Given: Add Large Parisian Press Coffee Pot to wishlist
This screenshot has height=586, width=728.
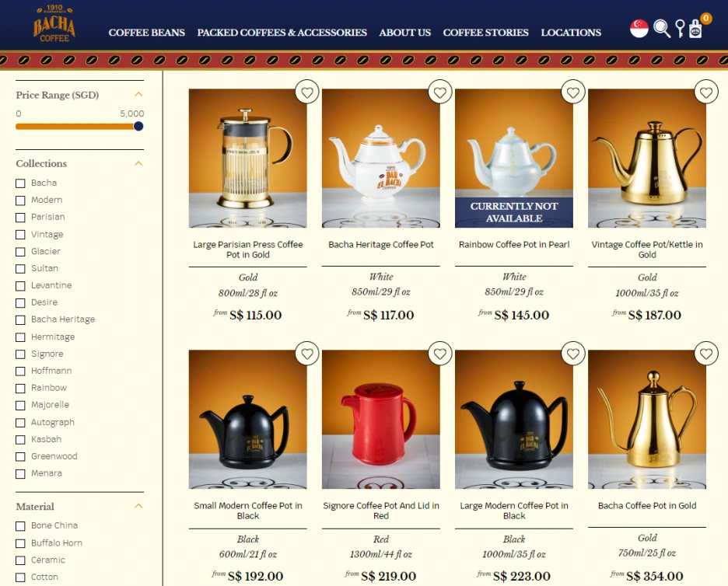Looking at the screenshot, I should click(307, 92).
